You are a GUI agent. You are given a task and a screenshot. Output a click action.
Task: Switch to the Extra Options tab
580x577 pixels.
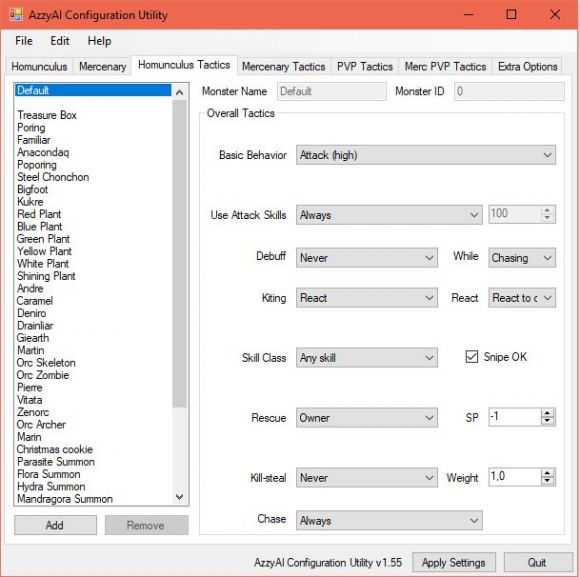pos(527,67)
